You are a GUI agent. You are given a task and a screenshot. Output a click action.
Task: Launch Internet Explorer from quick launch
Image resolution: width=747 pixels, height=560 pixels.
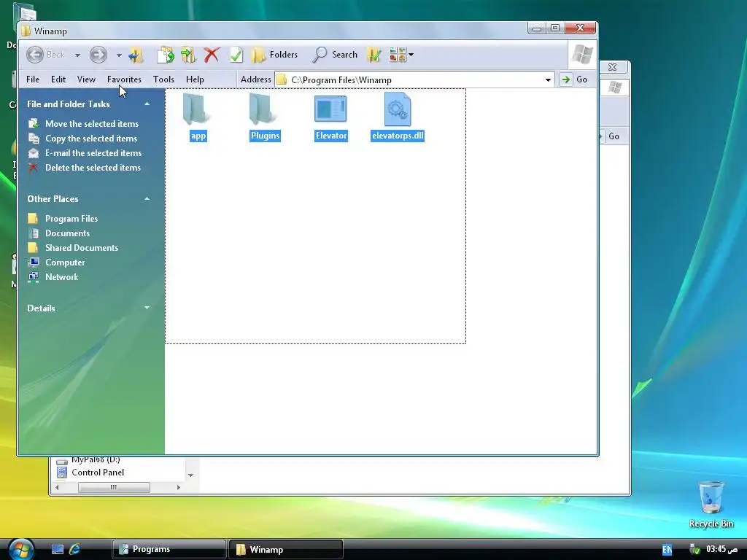tap(74, 550)
